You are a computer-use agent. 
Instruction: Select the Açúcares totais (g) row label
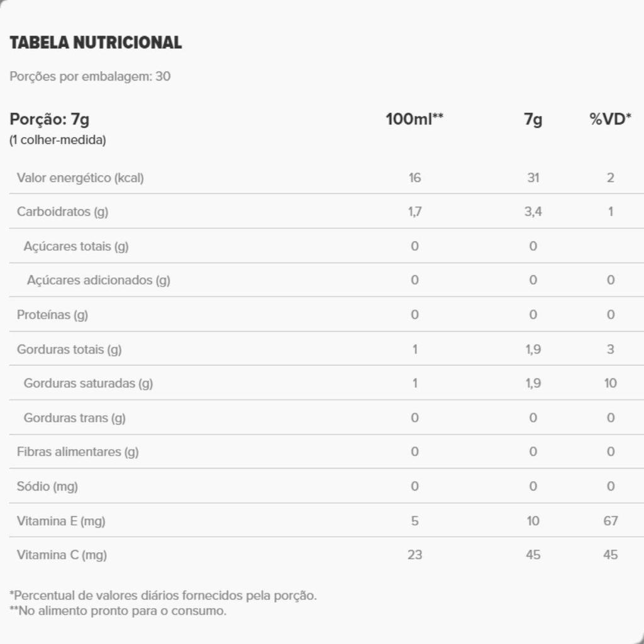[x=75, y=247]
